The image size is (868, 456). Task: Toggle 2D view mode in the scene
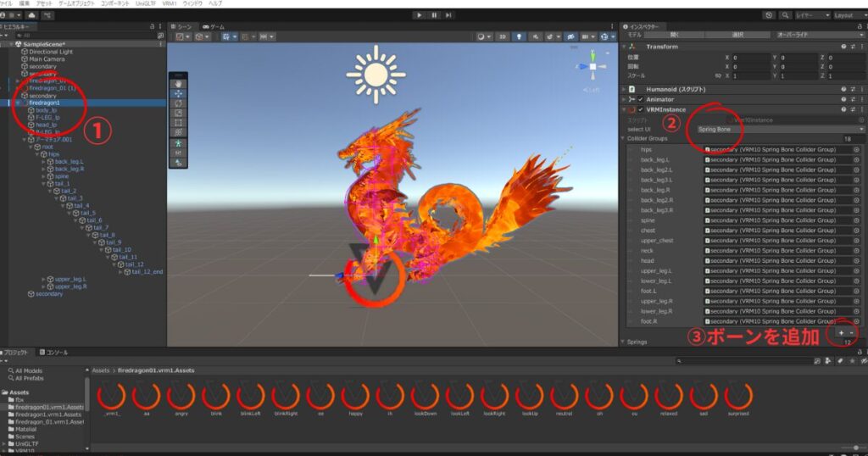[502, 36]
